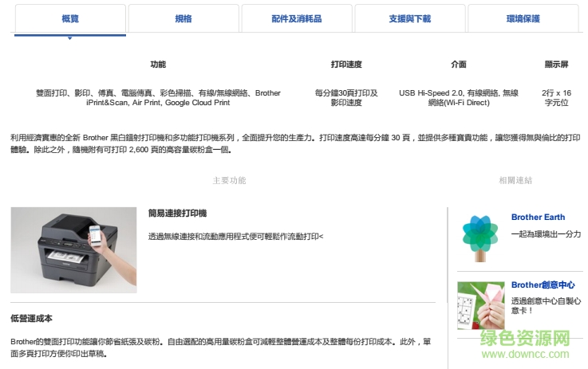Open the Brother創意中心 link
Image resolution: width=588 pixels, height=369 pixels.
543,285
